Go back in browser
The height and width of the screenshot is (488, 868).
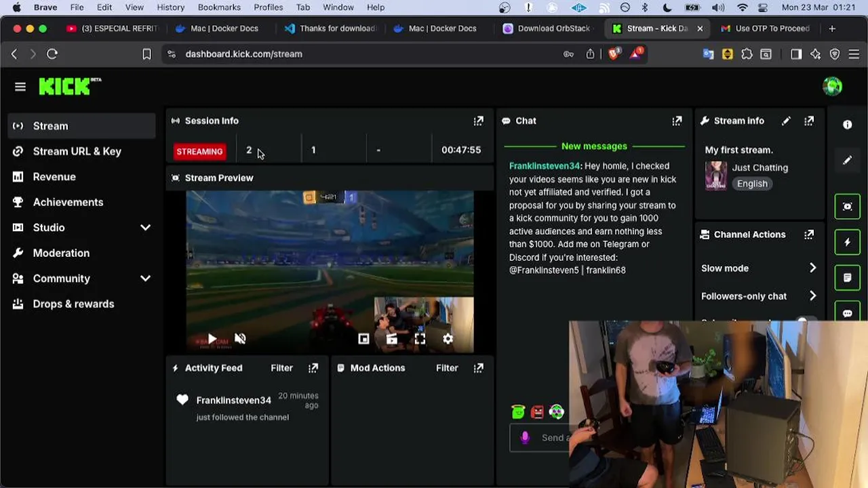[14, 54]
